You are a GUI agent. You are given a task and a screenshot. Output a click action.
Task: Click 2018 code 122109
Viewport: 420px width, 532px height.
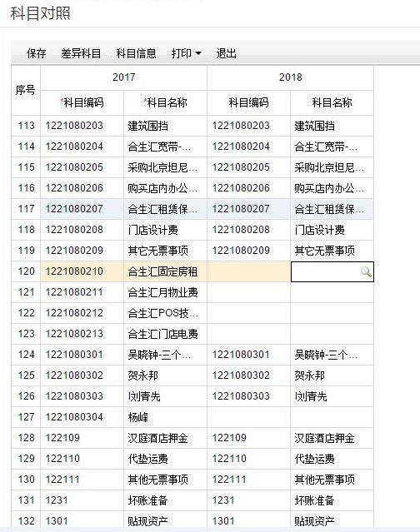pos(229,438)
